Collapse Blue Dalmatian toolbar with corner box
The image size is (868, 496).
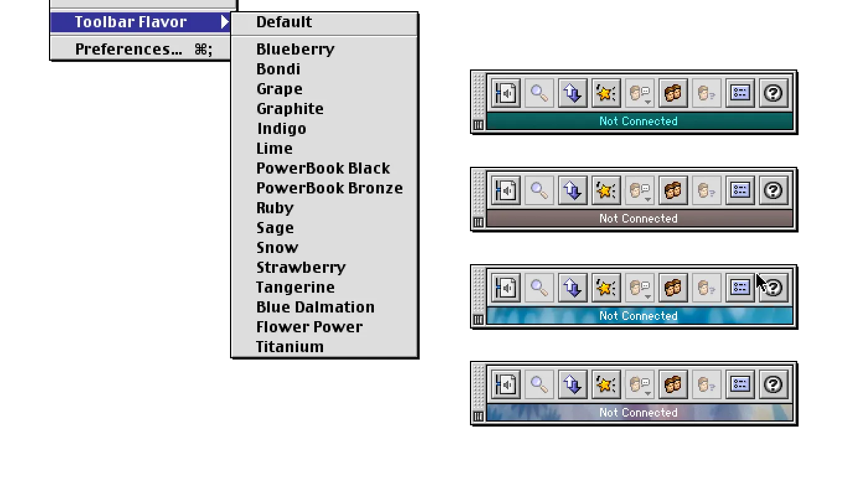[x=478, y=320]
